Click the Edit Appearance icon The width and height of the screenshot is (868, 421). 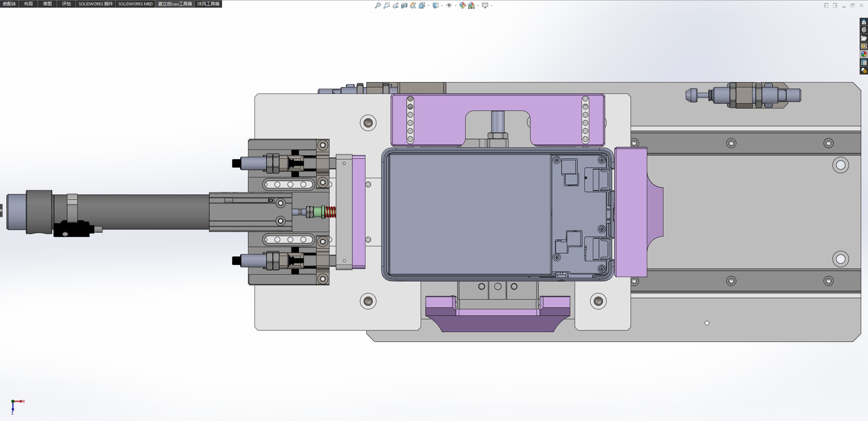coord(462,5)
